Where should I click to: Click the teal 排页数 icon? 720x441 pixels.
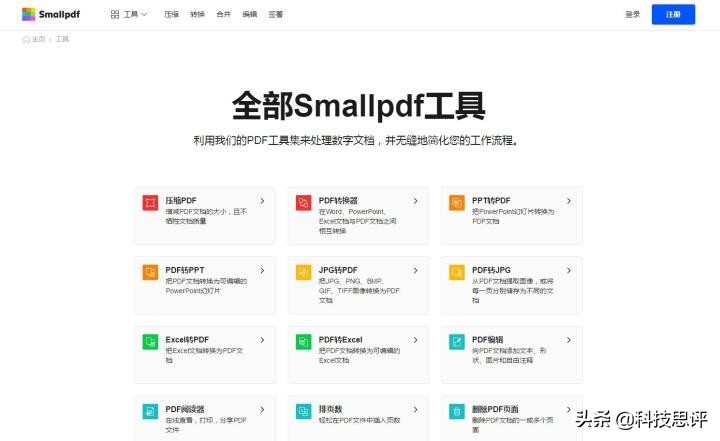304,411
